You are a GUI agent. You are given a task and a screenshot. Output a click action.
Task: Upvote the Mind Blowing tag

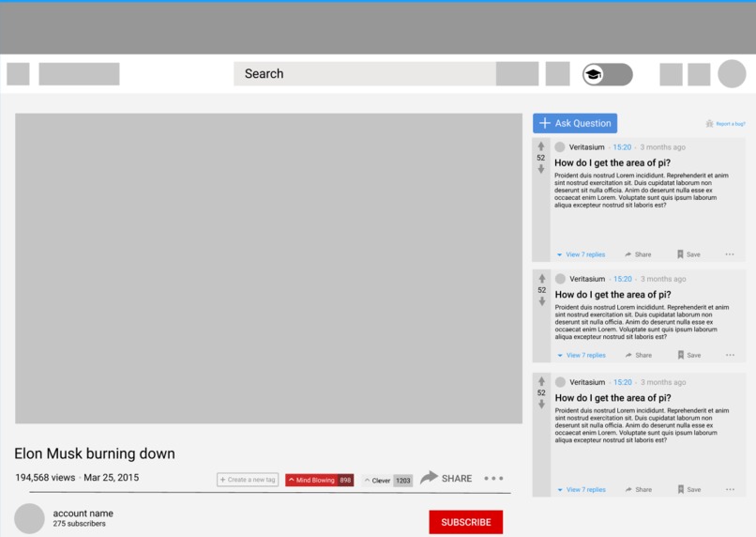click(x=291, y=480)
